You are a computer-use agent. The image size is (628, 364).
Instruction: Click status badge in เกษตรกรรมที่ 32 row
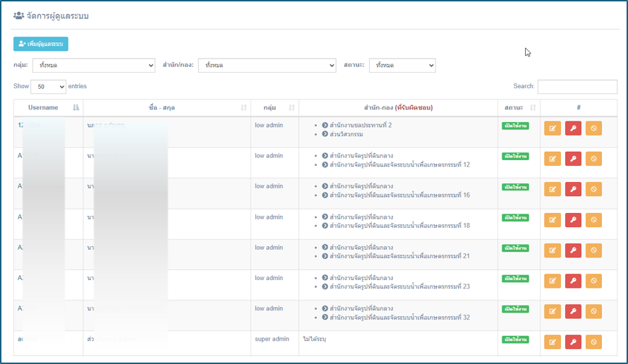coord(516,309)
